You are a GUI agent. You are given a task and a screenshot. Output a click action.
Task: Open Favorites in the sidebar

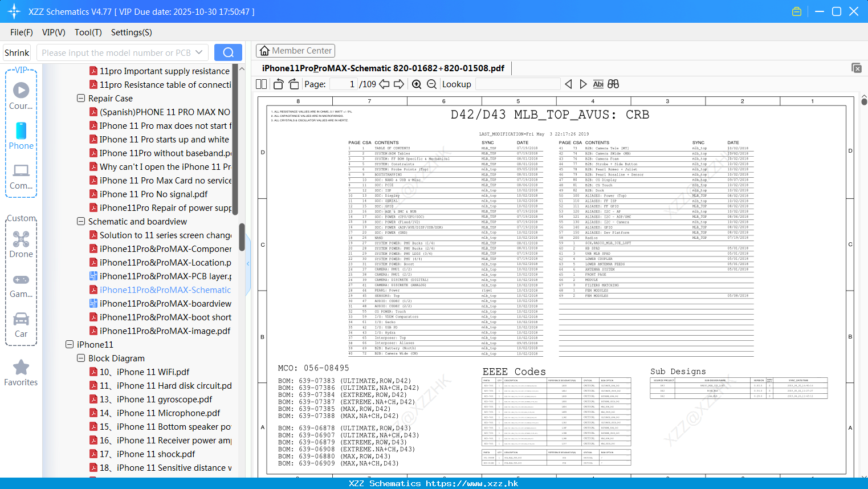coord(21,373)
